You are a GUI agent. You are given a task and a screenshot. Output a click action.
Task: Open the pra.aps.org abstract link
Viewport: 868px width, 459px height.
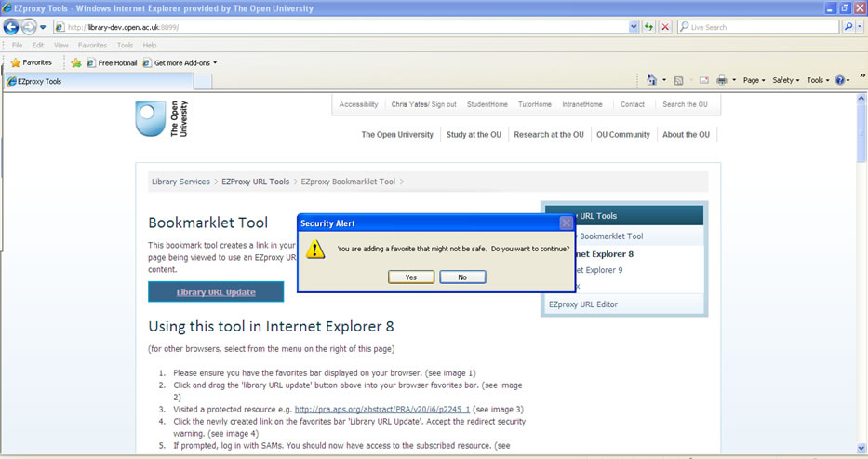(x=382, y=409)
